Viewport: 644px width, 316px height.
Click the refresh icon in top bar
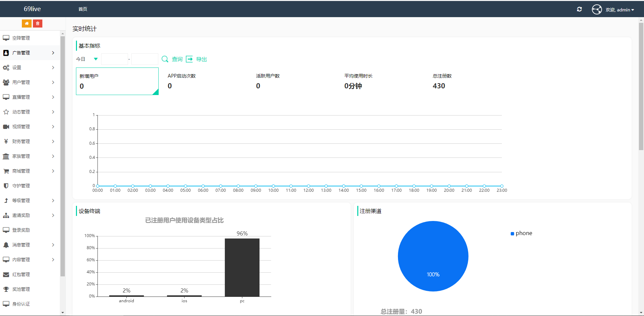[579, 9]
